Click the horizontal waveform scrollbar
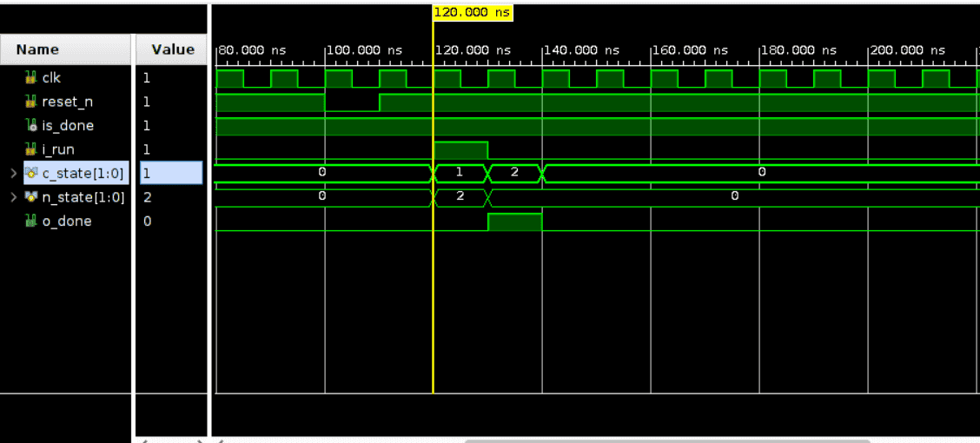Image resolution: width=980 pixels, height=443 pixels. 667,440
